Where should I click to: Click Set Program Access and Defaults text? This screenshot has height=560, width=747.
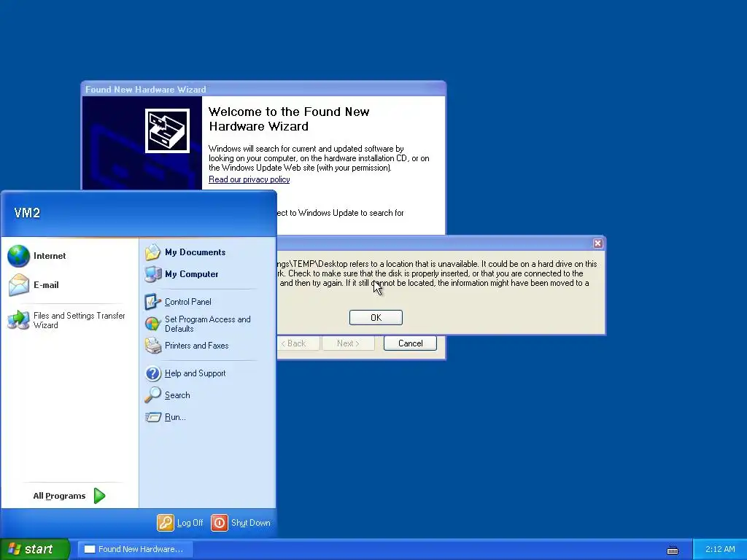click(208, 324)
